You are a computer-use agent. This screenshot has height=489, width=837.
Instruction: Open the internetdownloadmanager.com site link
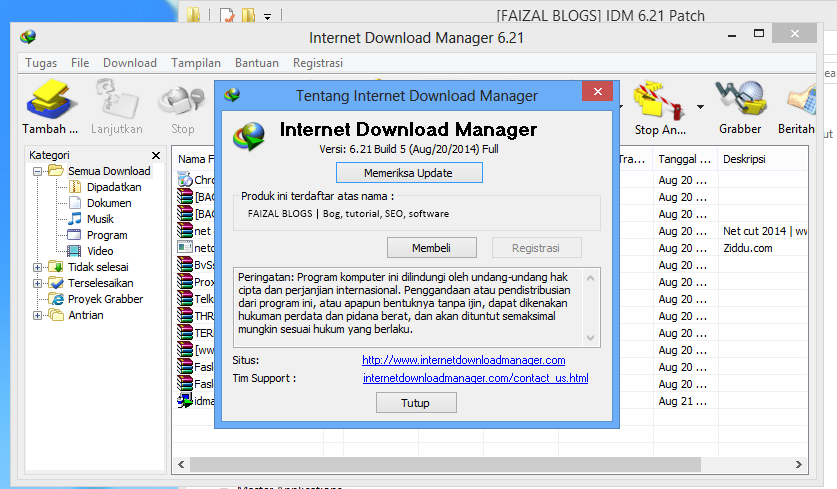(463, 360)
